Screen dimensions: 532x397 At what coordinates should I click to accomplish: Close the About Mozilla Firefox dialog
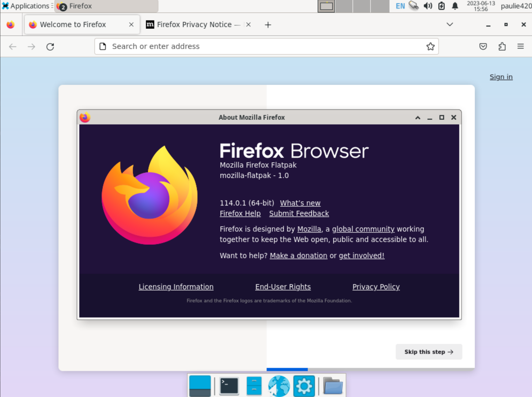click(x=453, y=118)
